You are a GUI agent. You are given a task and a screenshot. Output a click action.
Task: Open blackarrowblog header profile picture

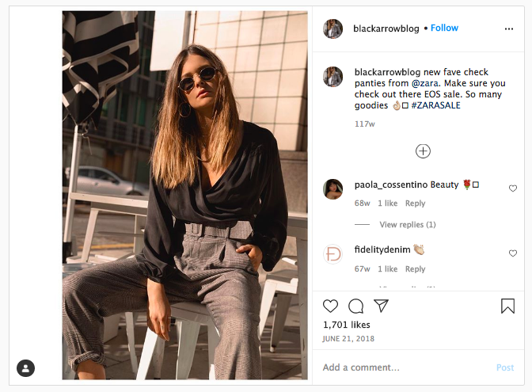point(333,29)
